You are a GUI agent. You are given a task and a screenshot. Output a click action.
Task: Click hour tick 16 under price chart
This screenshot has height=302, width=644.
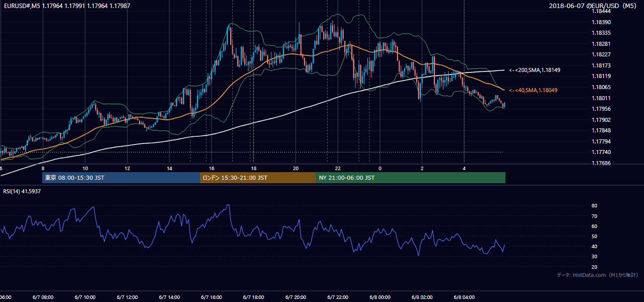click(x=212, y=168)
